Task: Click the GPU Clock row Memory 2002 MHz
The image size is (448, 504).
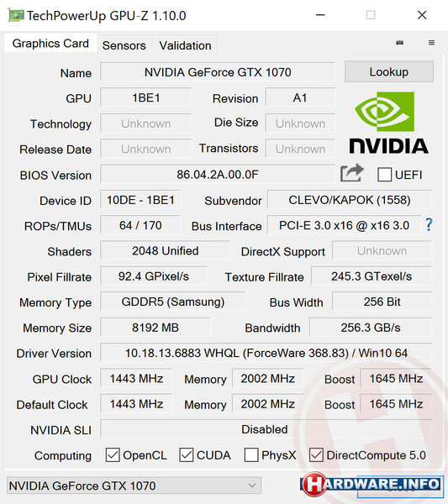Action: point(267,378)
